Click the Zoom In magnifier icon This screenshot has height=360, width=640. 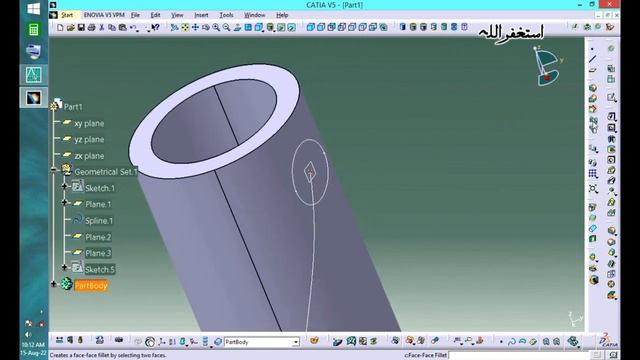(x=216, y=27)
